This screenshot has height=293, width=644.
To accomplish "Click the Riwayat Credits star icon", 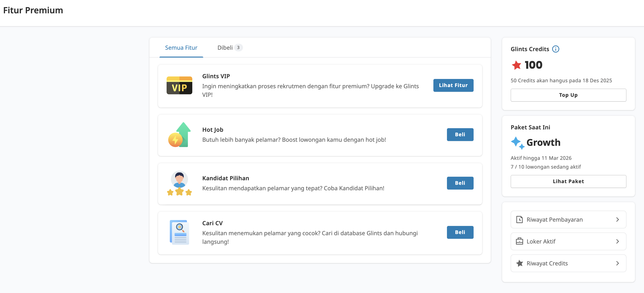I will click(x=520, y=263).
